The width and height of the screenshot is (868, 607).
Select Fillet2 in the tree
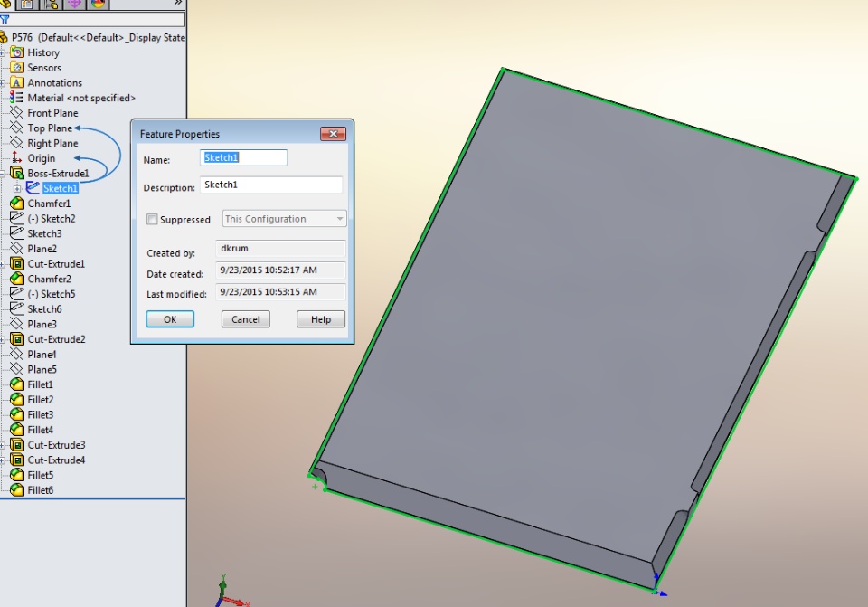[41, 399]
